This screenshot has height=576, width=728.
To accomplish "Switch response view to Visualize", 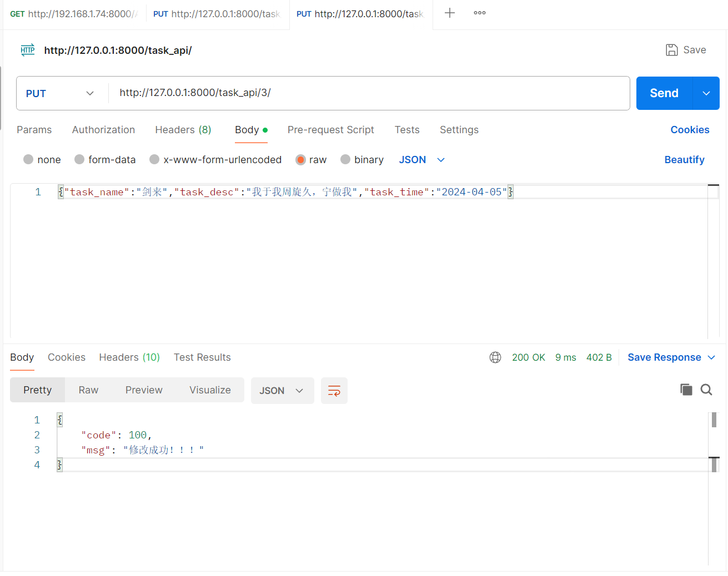I will [210, 390].
